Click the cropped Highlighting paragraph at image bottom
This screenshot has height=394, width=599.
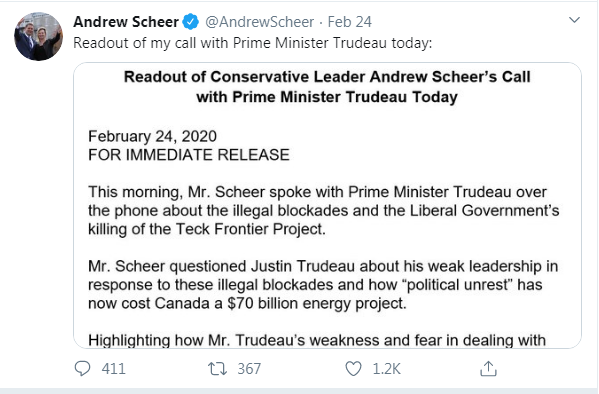pyautogui.click(x=317, y=340)
